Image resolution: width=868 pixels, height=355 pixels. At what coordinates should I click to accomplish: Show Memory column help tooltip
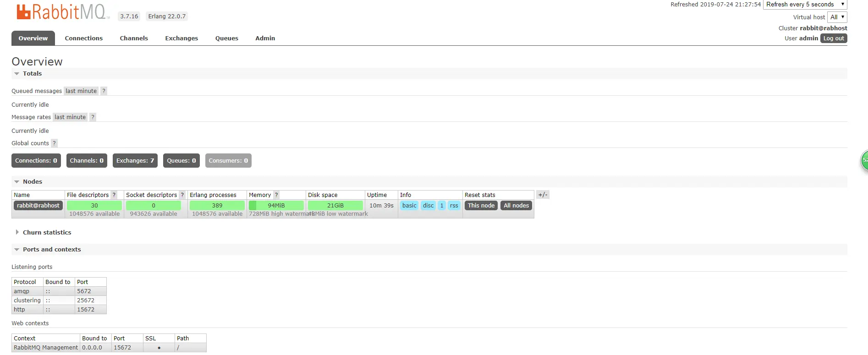point(276,195)
